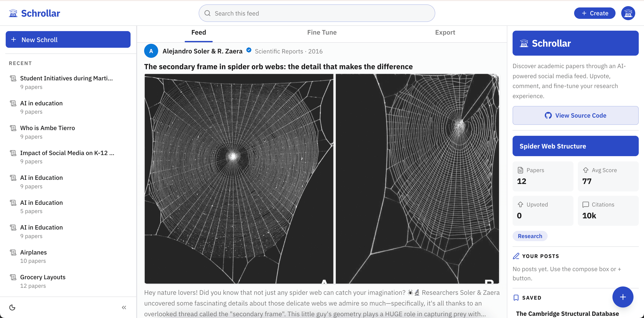Click plus icon in New Schroll button
The image size is (644, 318).
(x=14, y=39)
